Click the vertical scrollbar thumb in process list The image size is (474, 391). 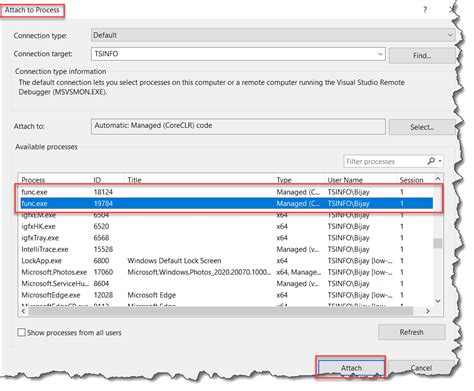(x=438, y=243)
